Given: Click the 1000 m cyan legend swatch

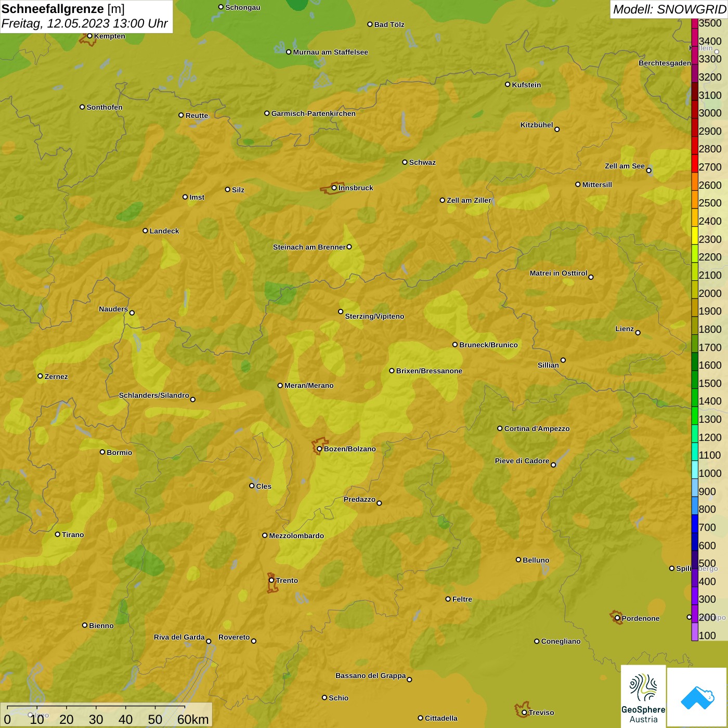Looking at the screenshot, I should tap(695, 469).
